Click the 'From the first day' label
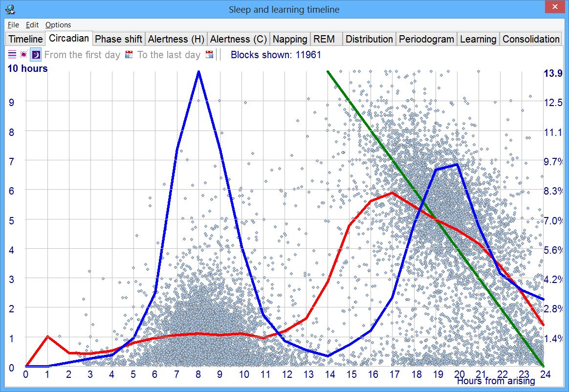 click(82, 55)
